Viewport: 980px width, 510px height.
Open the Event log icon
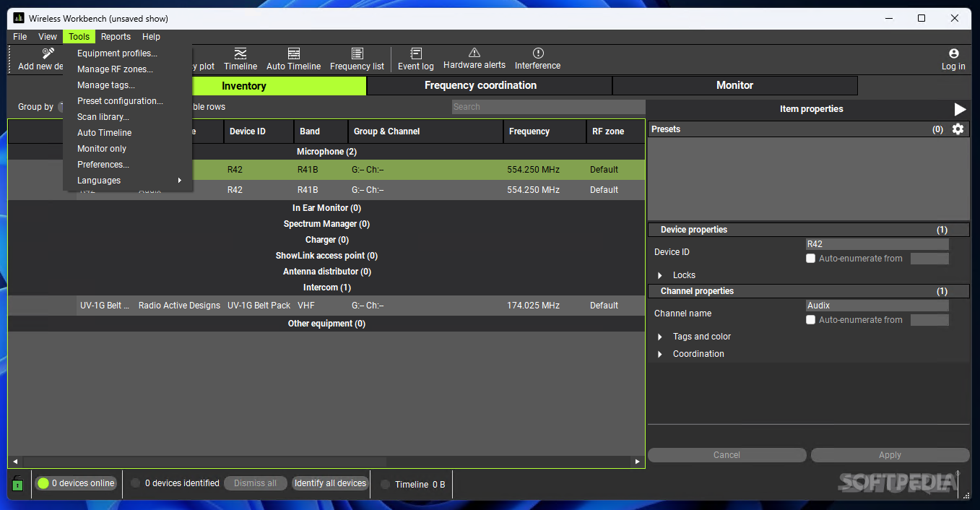pos(416,53)
